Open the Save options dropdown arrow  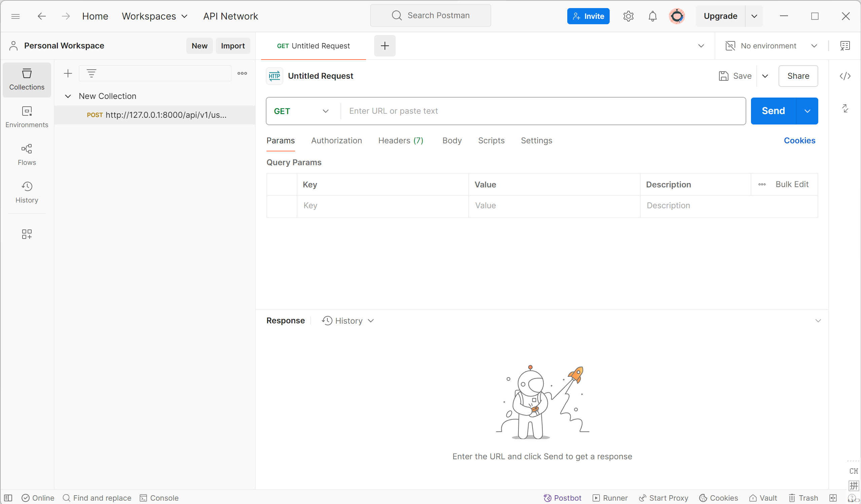pyautogui.click(x=765, y=76)
